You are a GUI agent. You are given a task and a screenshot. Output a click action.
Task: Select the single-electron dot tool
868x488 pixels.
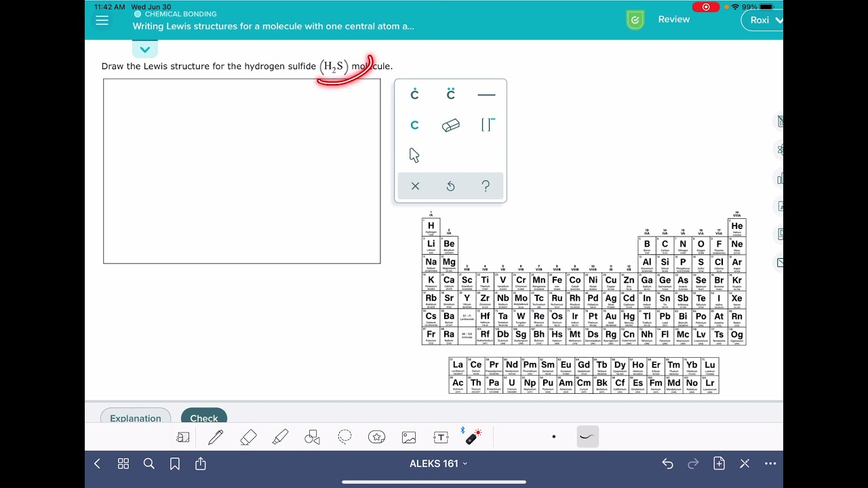coord(414,94)
